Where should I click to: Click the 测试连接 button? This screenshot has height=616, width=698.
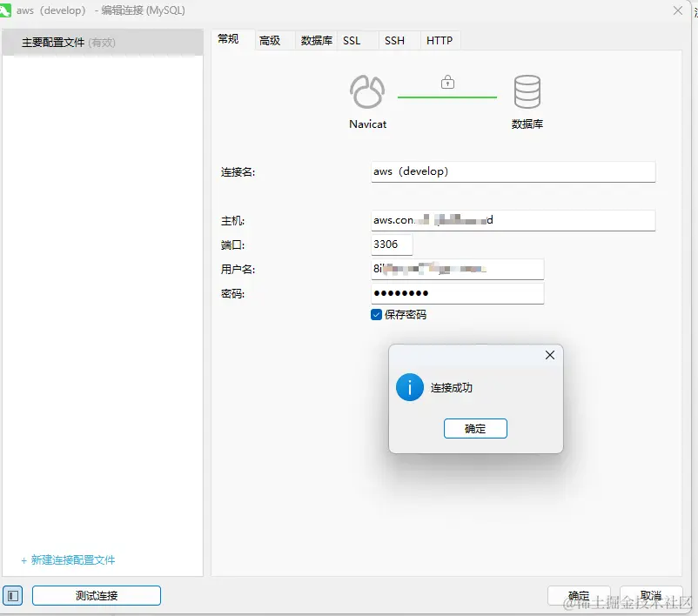tap(97, 595)
